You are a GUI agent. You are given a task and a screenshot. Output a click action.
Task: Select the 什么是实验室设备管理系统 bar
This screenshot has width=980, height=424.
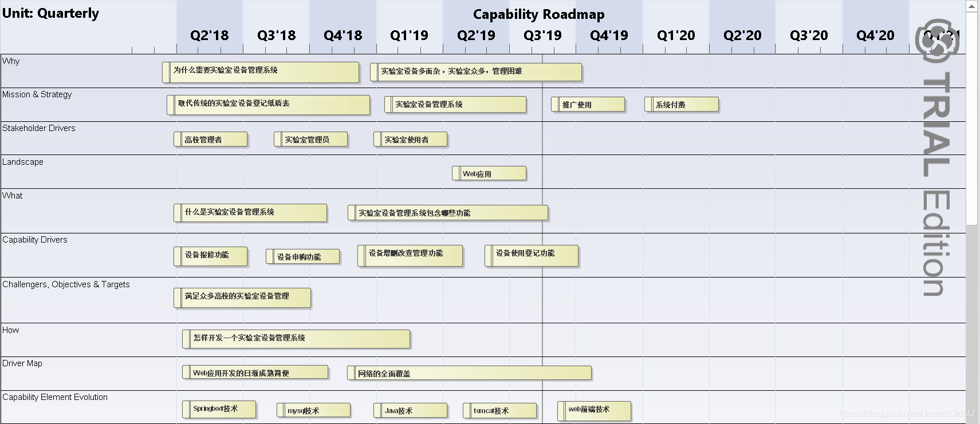[250, 213]
